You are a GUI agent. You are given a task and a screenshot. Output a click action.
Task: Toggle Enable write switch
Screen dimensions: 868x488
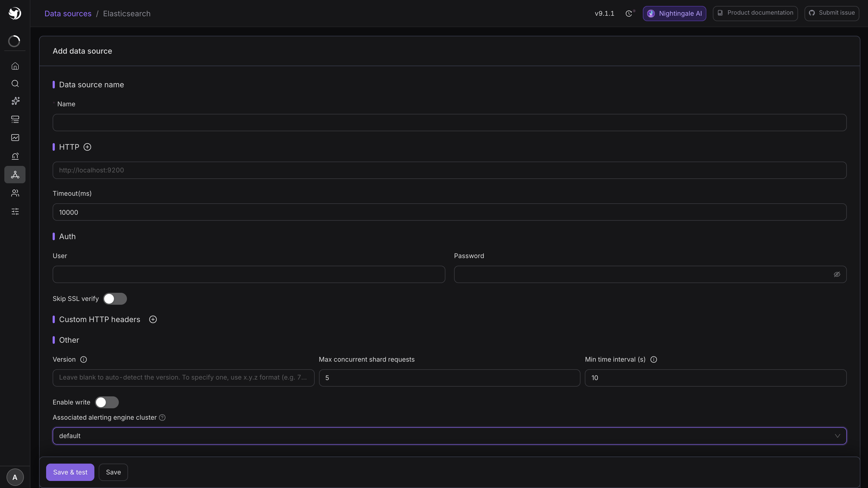107,402
